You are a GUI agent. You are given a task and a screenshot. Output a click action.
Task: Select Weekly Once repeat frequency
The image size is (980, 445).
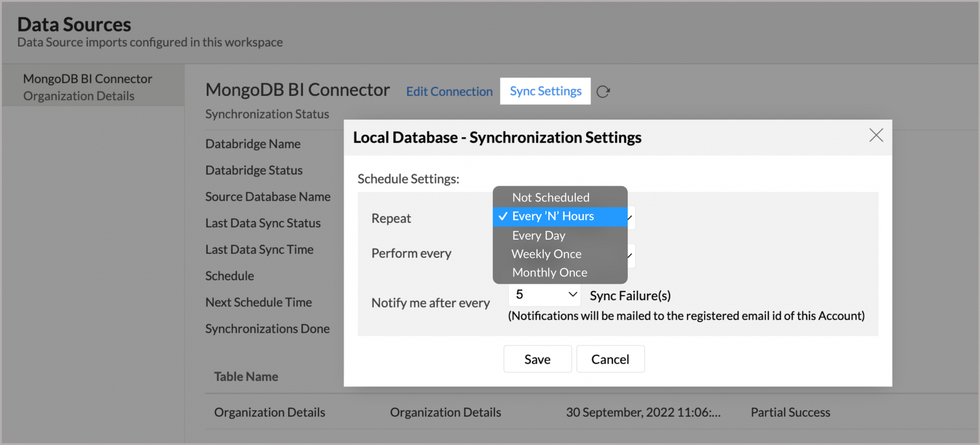(x=546, y=254)
